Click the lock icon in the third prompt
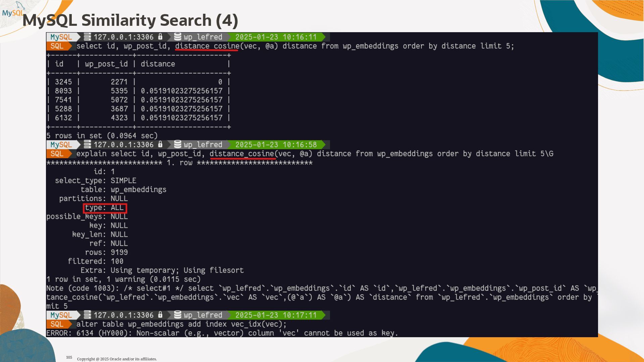The width and height of the screenshot is (644, 362). pyautogui.click(x=160, y=315)
